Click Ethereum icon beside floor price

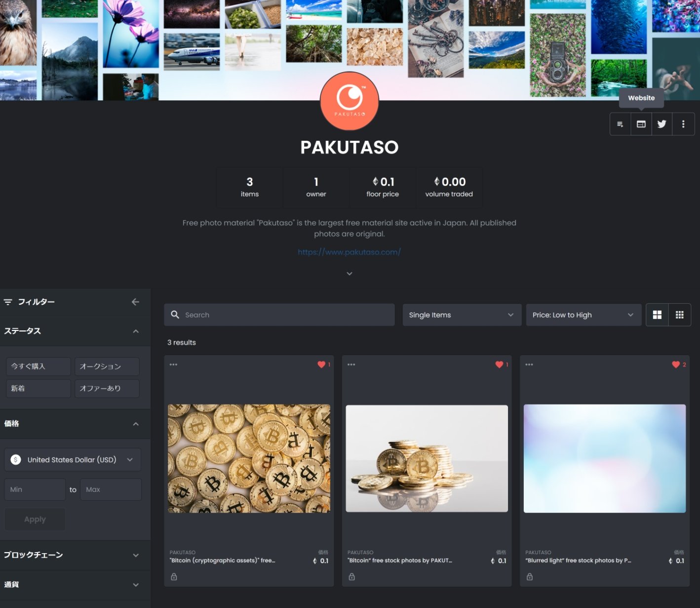(x=375, y=181)
